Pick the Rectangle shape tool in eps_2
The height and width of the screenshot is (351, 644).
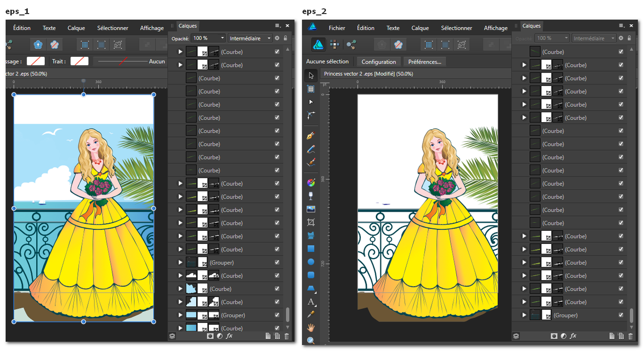point(311,248)
